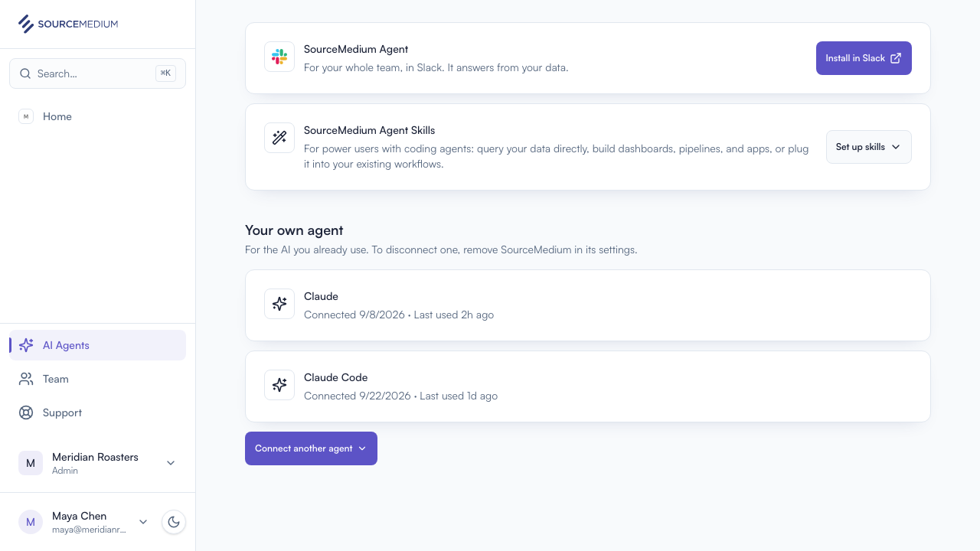The image size is (980, 551).
Task: Click the 'Your own agent' heading
Action: click(294, 230)
